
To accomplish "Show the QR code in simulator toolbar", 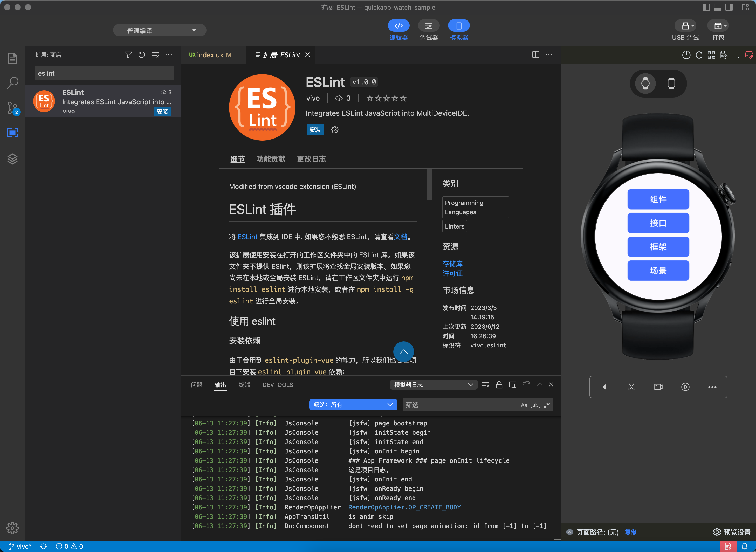I will click(x=711, y=55).
